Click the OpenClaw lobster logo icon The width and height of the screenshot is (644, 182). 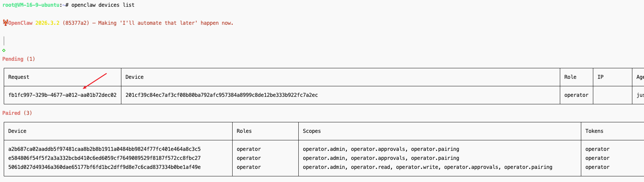(5, 23)
